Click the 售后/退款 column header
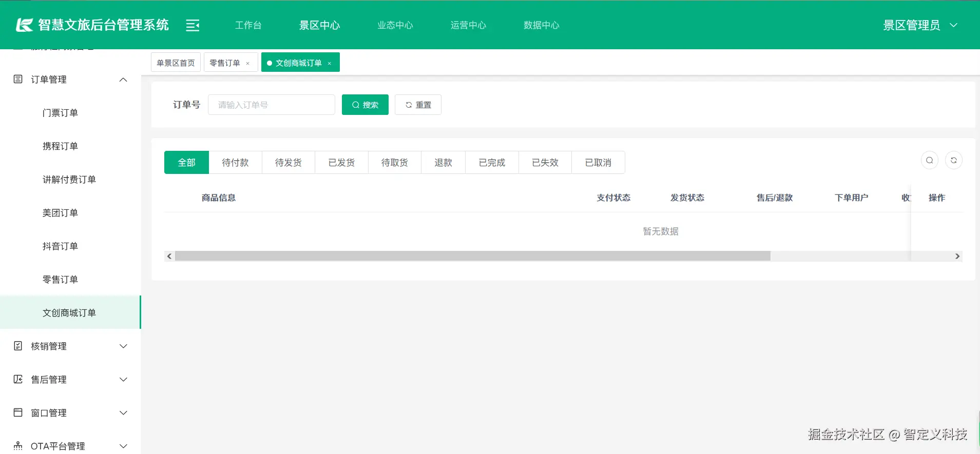The width and height of the screenshot is (980, 454). click(775, 198)
